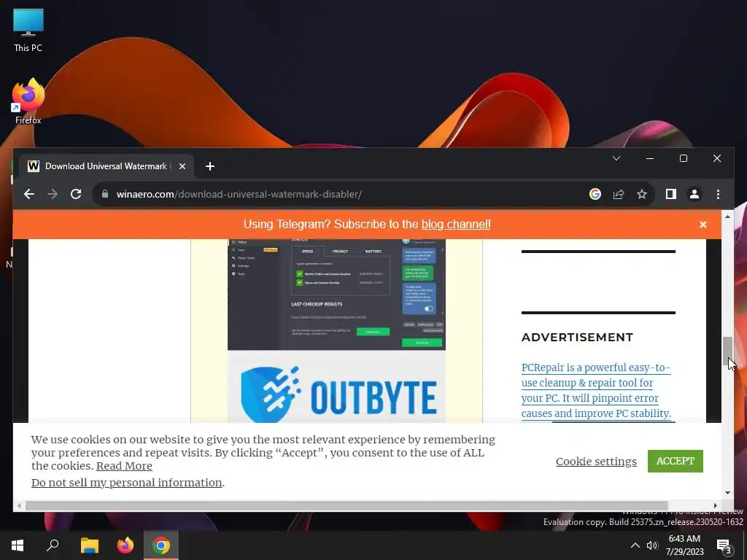The width and height of the screenshot is (747, 560).
Task: Select the Firefox desktop shortcut
Action: pos(28,101)
